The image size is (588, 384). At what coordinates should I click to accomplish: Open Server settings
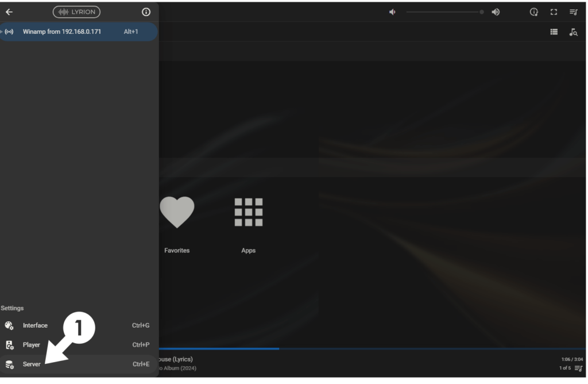click(32, 364)
